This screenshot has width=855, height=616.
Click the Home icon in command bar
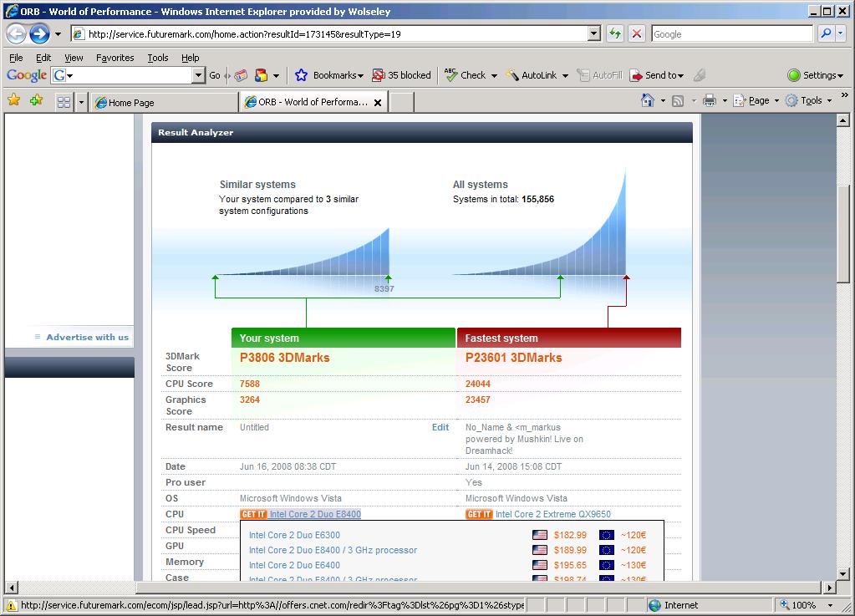pyautogui.click(x=647, y=100)
